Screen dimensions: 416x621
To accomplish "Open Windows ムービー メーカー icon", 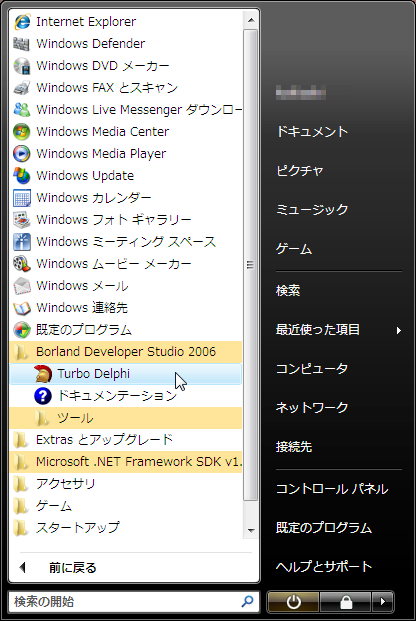I will point(21,263).
